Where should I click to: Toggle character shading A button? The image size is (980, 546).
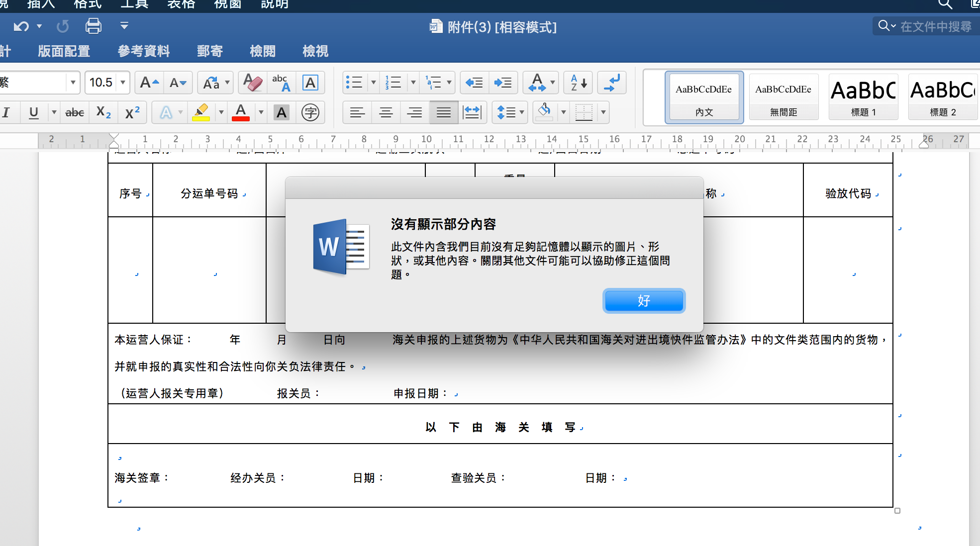point(282,112)
